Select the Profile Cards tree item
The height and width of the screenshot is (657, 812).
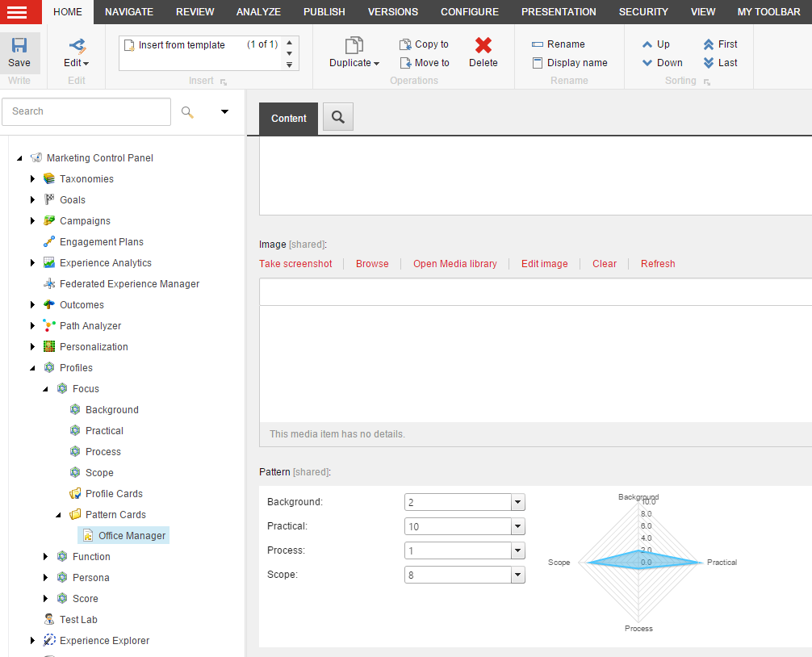pyautogui.click(x=114, y=494)
